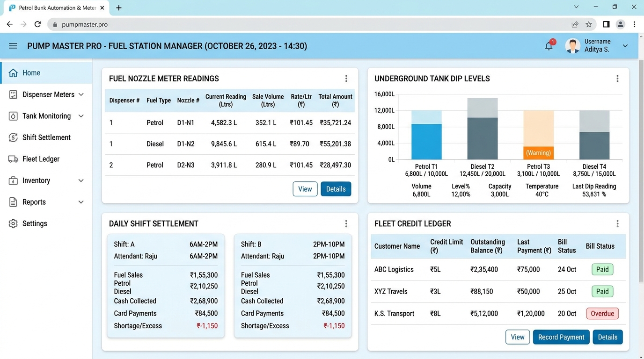Open the browser profile icon
Screen dimensions: 644x359
621,24
